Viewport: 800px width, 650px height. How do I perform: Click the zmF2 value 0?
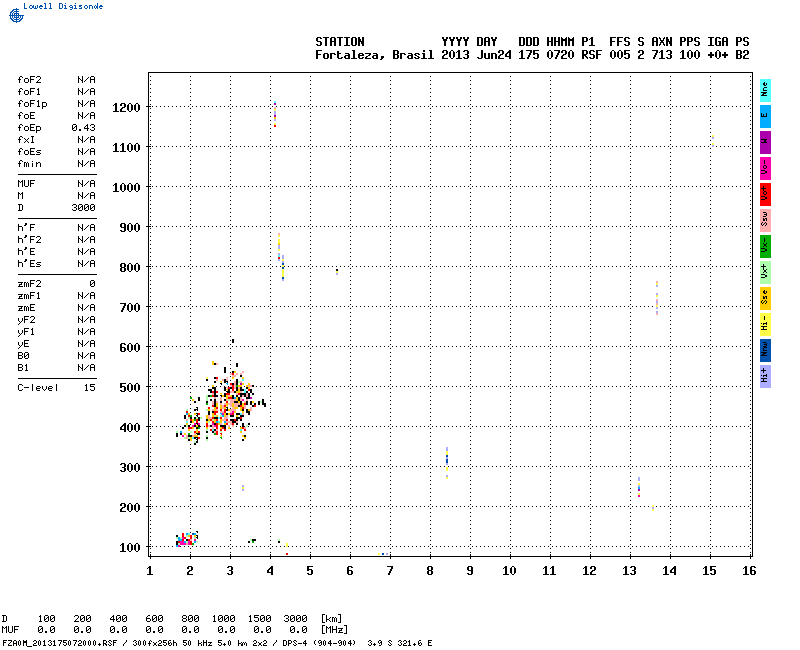[x=92, y=284]
